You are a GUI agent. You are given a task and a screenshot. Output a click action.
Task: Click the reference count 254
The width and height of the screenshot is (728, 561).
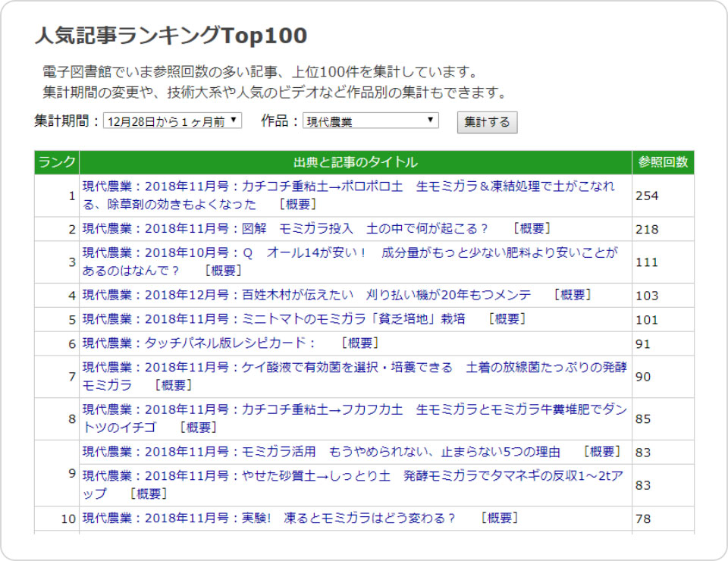647,196
